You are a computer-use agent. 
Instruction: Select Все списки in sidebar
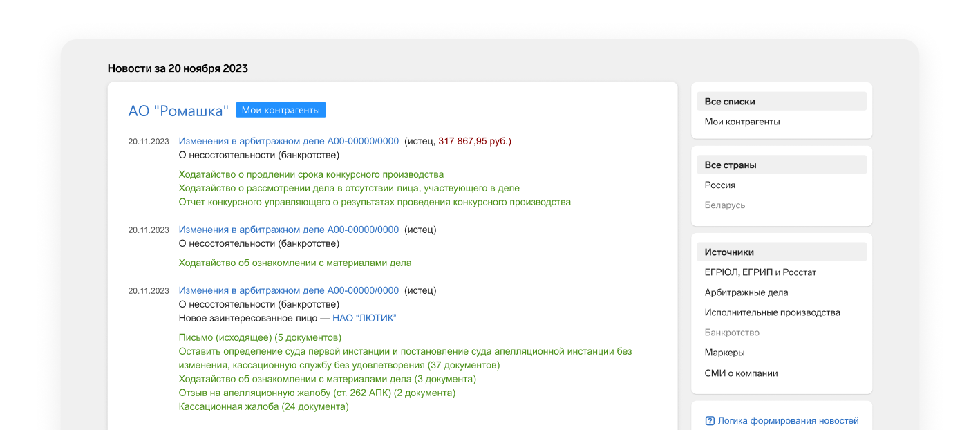click(730, 102)
